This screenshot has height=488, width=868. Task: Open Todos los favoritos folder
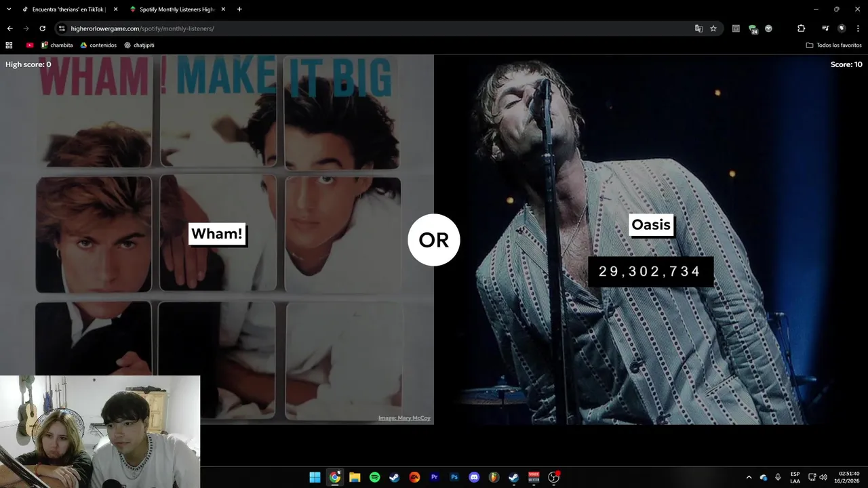tap(834, 45)
